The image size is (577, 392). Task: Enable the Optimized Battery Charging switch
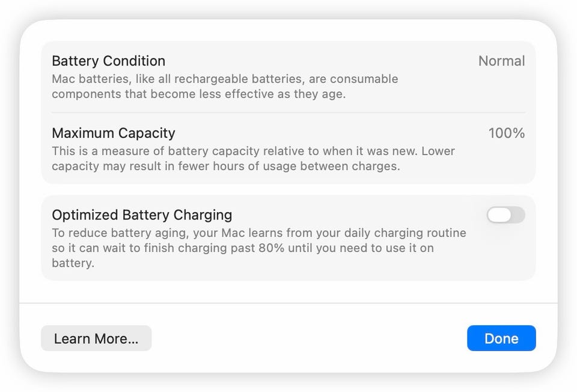click(x=505, y=215)
